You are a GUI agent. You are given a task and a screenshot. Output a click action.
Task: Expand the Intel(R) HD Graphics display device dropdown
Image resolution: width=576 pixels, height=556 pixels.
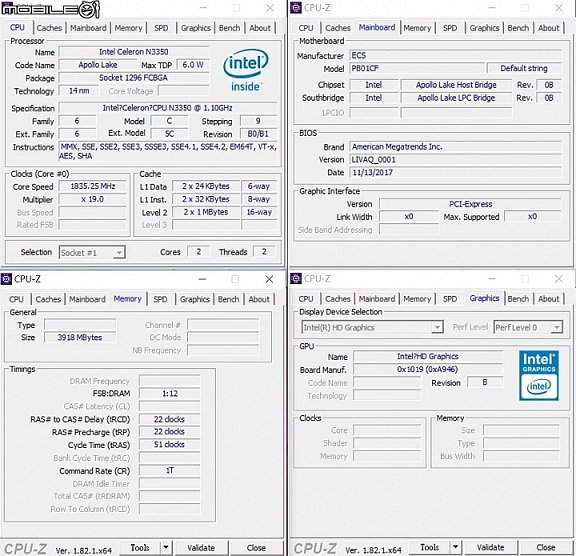pos(437,327)
